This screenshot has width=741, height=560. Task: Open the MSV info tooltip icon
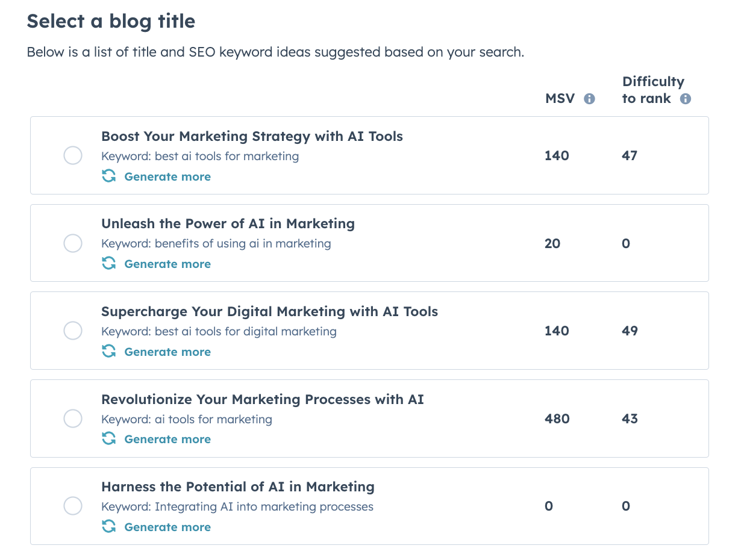(590, 98)
